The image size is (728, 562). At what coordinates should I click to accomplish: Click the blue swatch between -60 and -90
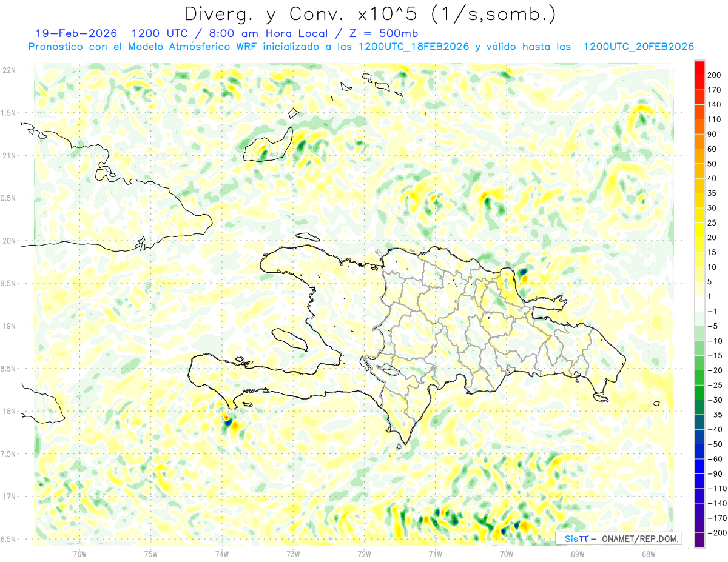tap(699, 466)
